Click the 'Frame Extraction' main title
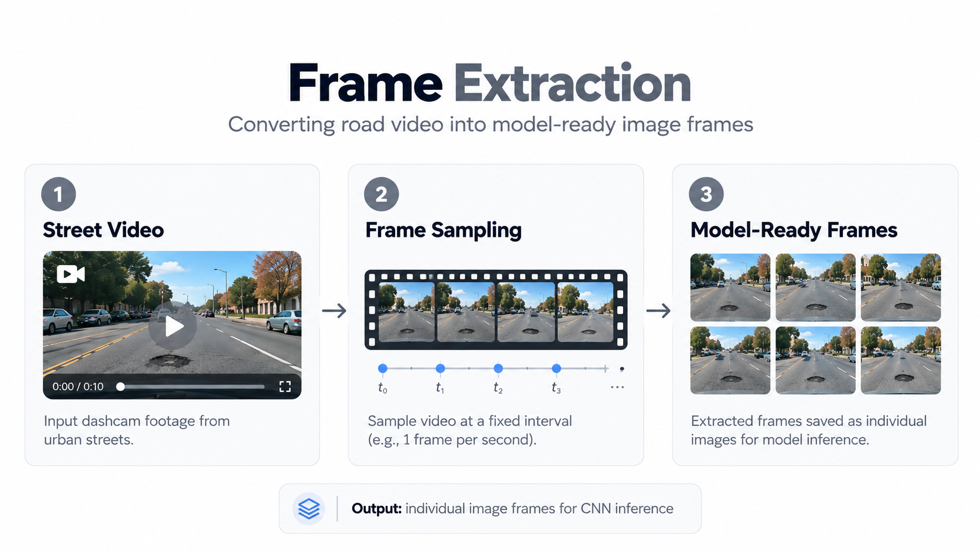 490,83
